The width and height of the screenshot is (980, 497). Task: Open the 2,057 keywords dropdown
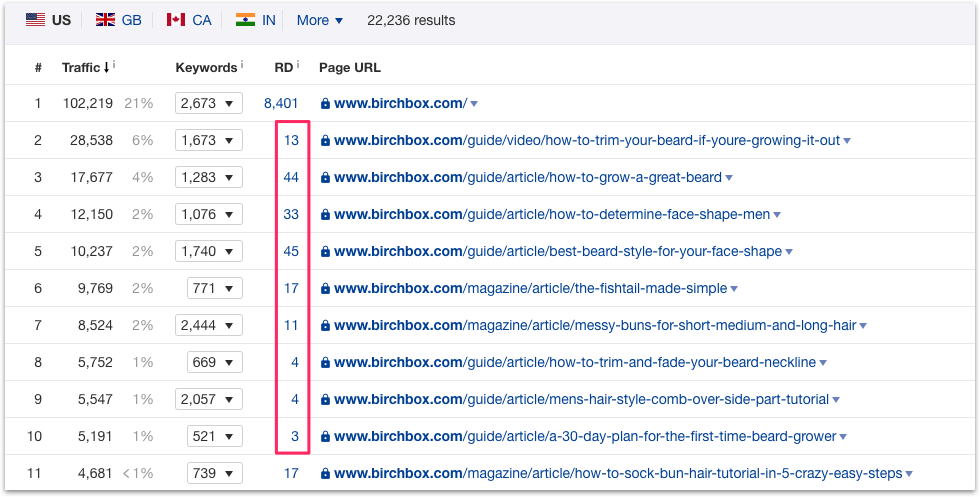pyautogui.click(x=209, y=399)
